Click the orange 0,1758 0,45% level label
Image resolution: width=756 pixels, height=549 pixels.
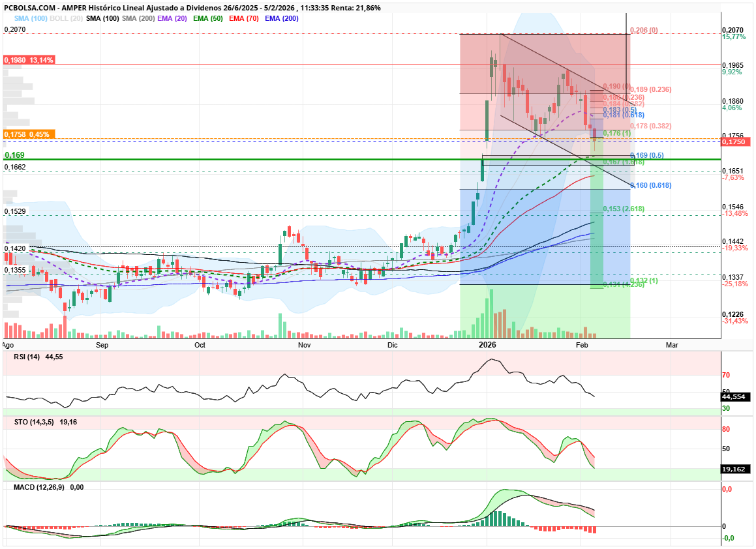[x=27, y=134]
